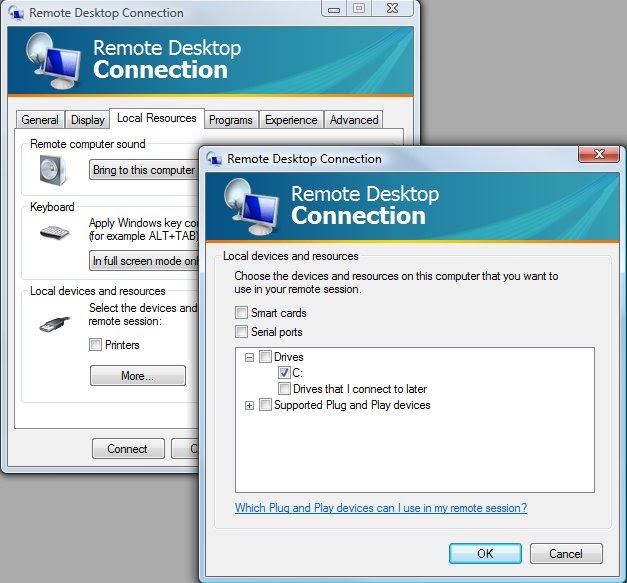627x583 pixels.
Task: Open the Programs tab
Action: 231,120
